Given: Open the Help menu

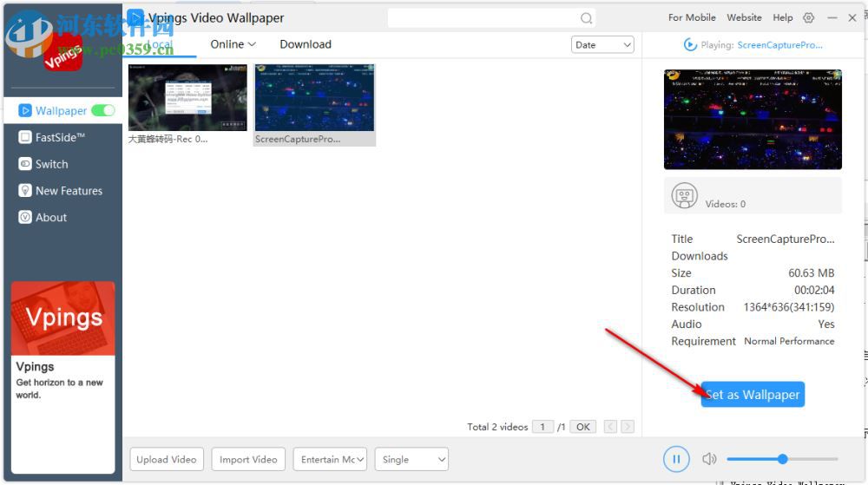Looking at the screenshot, I should click(x=783, y=17).
